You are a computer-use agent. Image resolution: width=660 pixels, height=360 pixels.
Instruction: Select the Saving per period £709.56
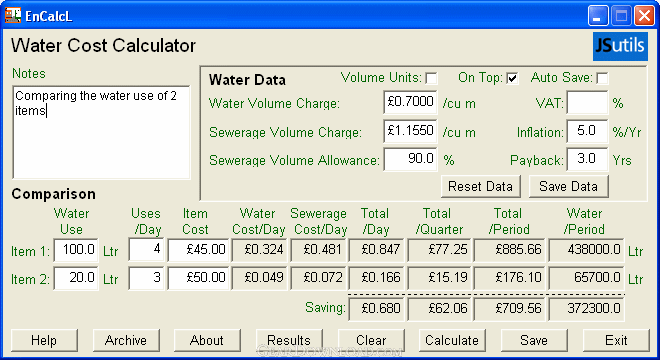click(509, 309)
